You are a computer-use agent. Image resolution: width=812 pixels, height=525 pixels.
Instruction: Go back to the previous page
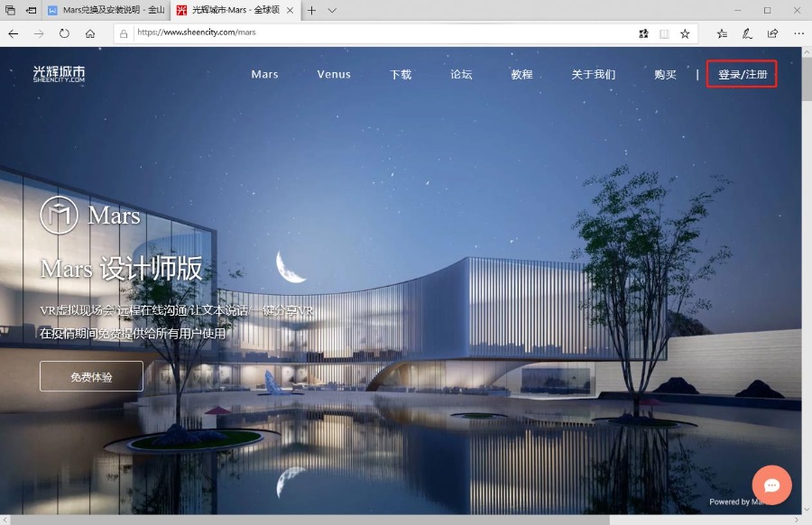[x=14, y=33]
